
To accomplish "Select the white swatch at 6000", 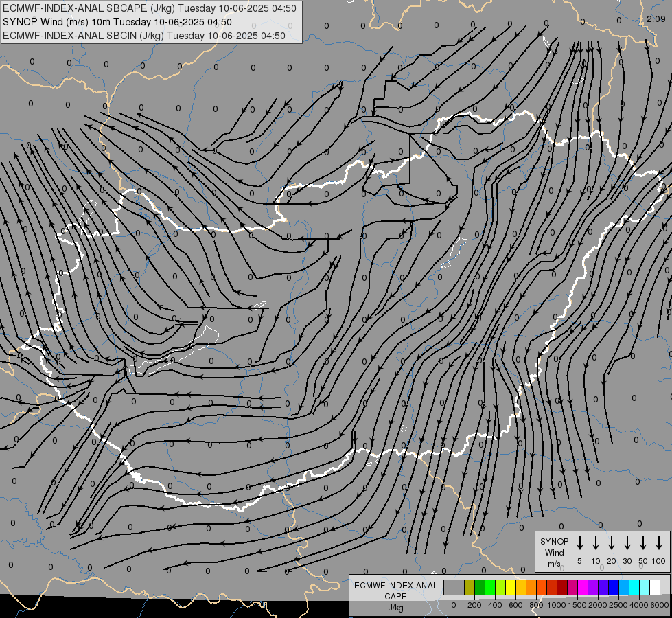I will [x=654, y=587].
